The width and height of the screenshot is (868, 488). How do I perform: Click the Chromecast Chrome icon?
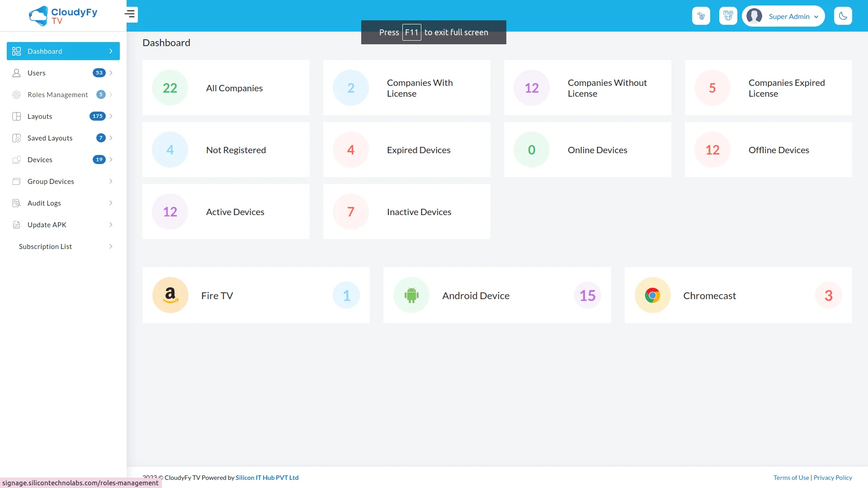(x=652, y=295)
